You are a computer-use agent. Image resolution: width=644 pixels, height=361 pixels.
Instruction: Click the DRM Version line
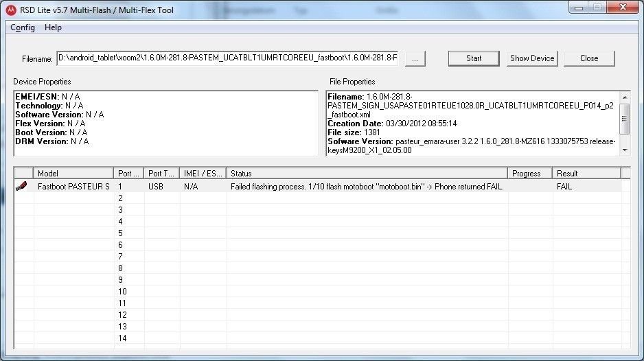[52, 141]
